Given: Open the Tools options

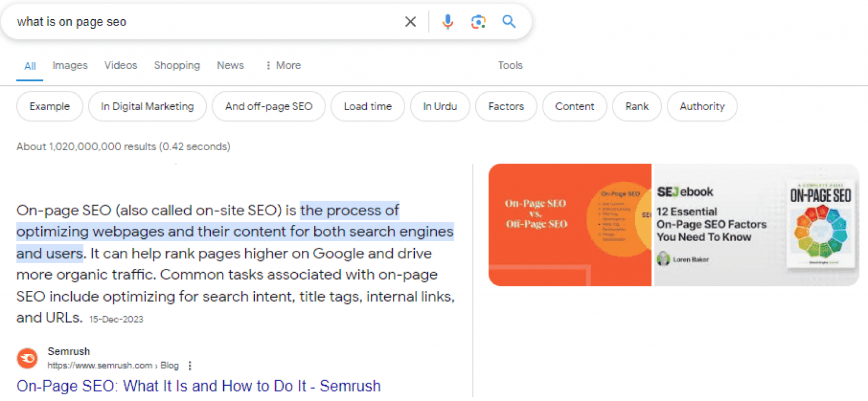Looking at the screenshot, I should click(510, 66).
